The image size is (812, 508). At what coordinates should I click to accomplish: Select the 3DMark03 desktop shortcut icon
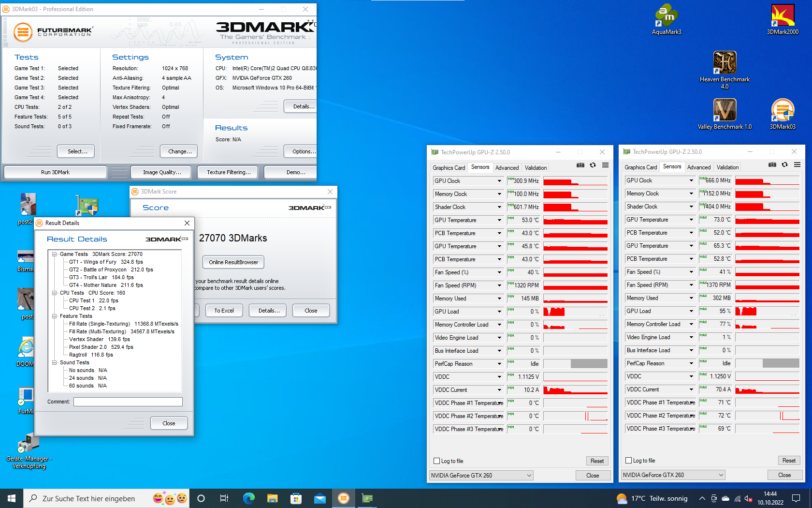[783, 114]
